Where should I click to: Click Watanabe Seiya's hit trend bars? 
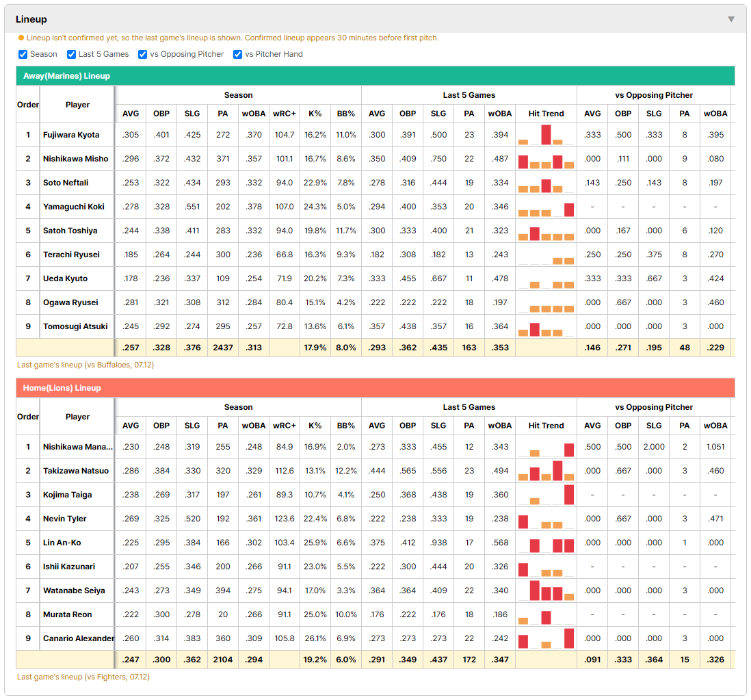click(546, 591)
